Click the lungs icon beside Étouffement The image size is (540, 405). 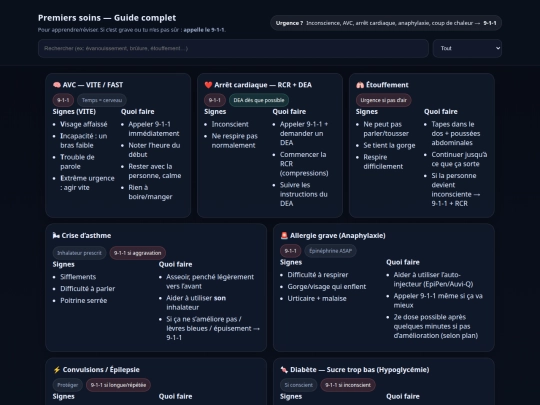click(x=360, y=85)
